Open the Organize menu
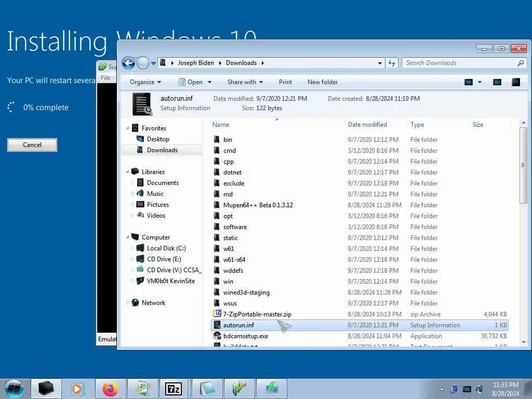The width and height of the screenshot is (532, 399). [145, 82]
